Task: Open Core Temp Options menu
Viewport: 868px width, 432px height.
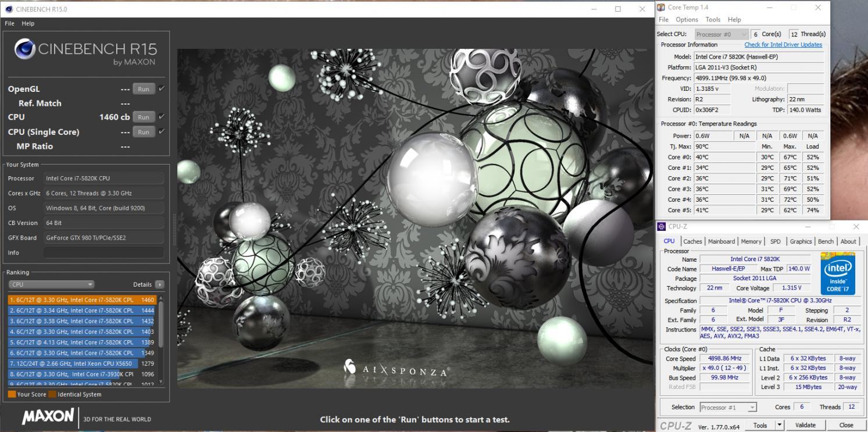Action: [687, 19]
